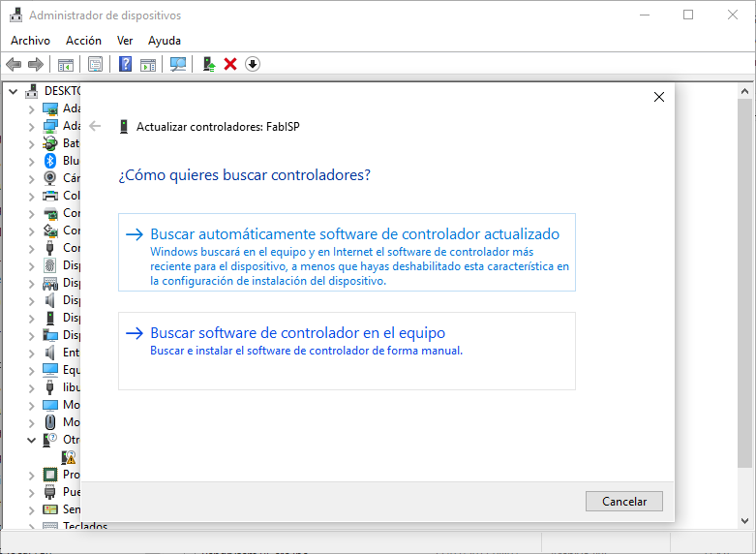Click the Forward arrow in the toolbar
Viewport: 756px width, 554px height.
click(x=36, y=64)
